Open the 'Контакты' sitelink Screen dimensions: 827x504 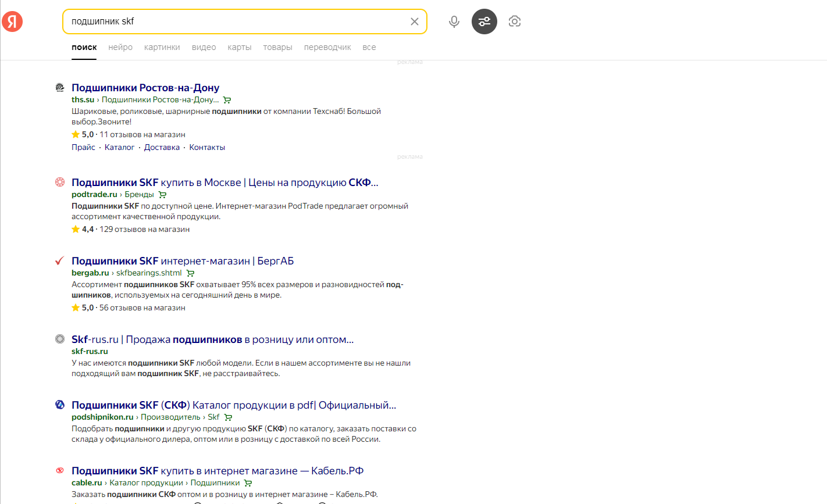pos(207,147)
